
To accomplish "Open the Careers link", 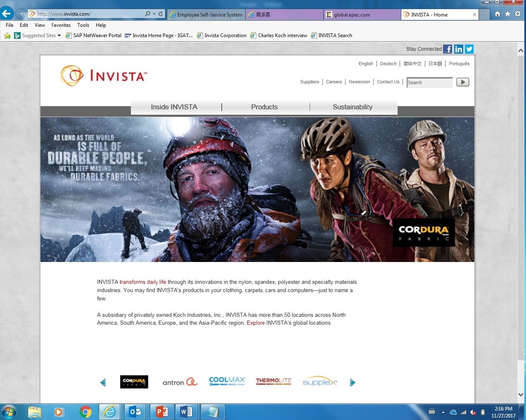I will point(334,82).
